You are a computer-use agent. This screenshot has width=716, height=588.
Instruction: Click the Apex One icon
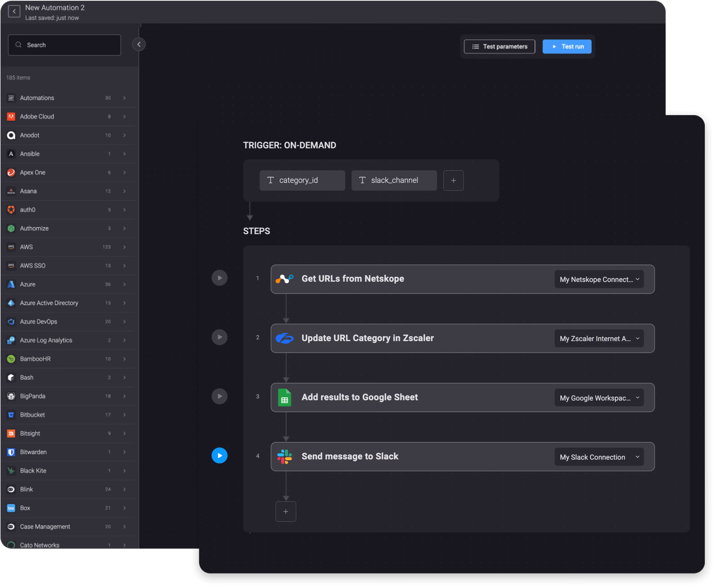pos(11,172)
